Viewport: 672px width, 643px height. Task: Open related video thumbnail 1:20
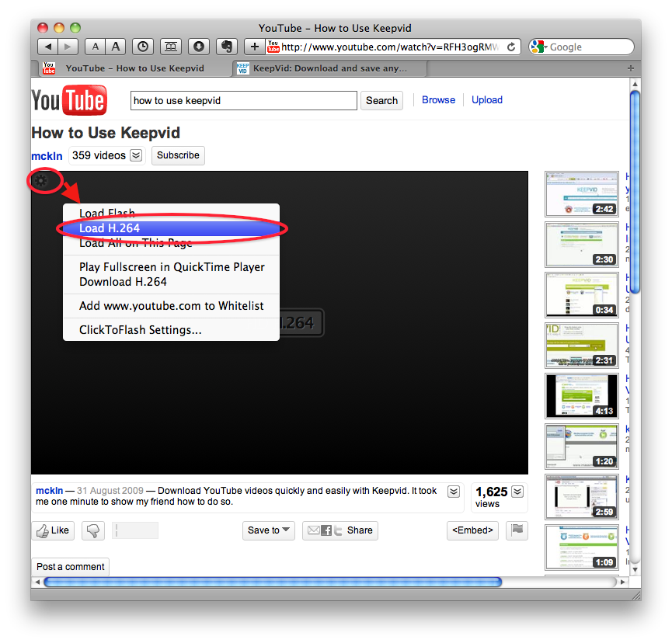click(x=582, y=447)
